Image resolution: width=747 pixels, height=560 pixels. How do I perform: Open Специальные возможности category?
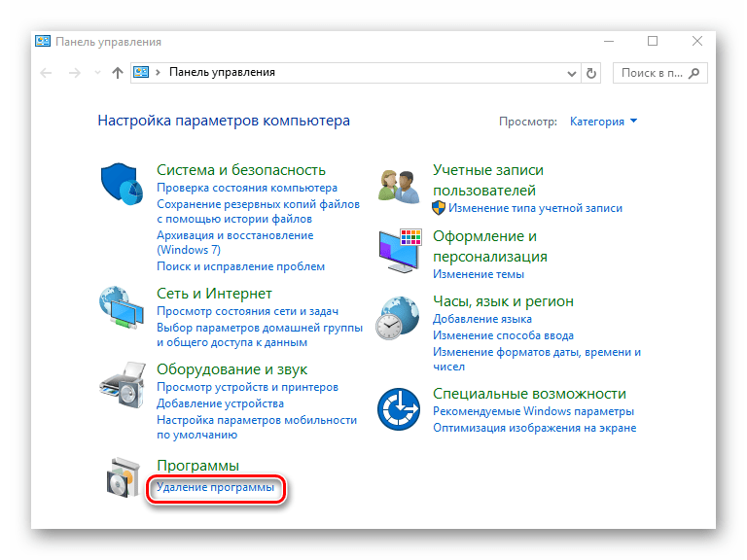(x=529, y=394)
